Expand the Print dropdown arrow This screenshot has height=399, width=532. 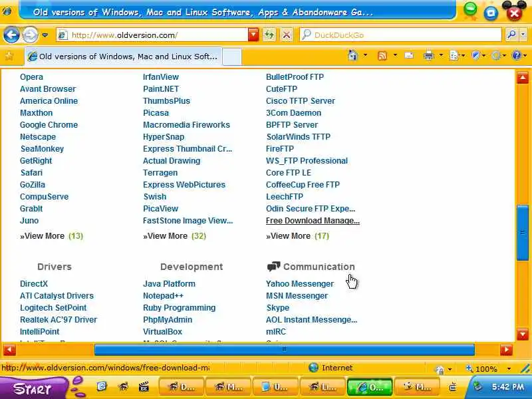pos(441,55)
